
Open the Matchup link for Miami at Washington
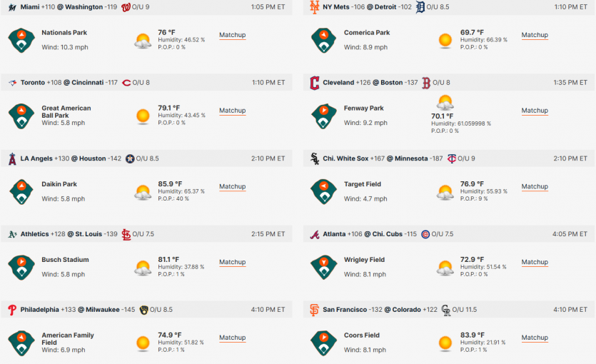pos(232,35)
